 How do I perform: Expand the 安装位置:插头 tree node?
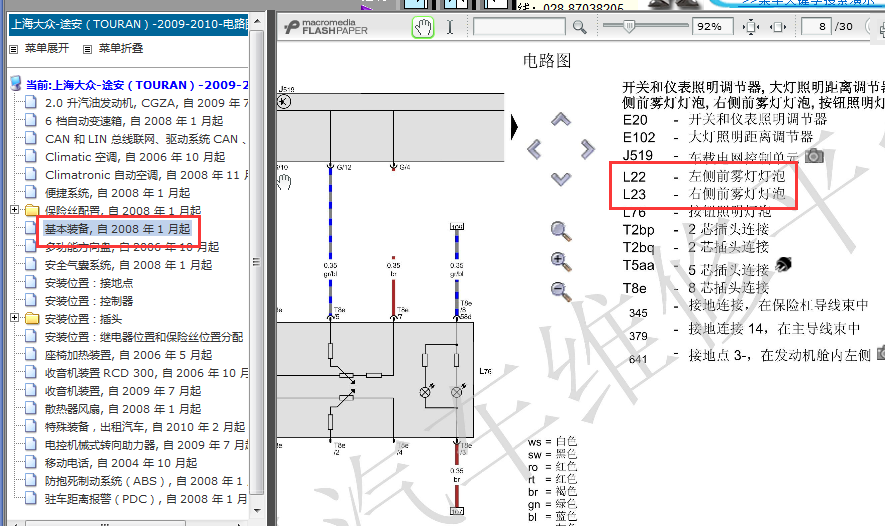(x=15, y=318)
